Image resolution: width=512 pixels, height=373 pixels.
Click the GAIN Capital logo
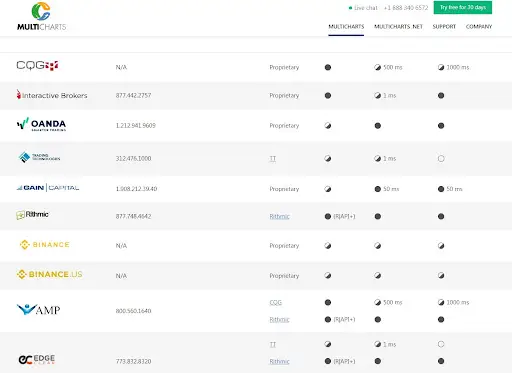(48, 188)
